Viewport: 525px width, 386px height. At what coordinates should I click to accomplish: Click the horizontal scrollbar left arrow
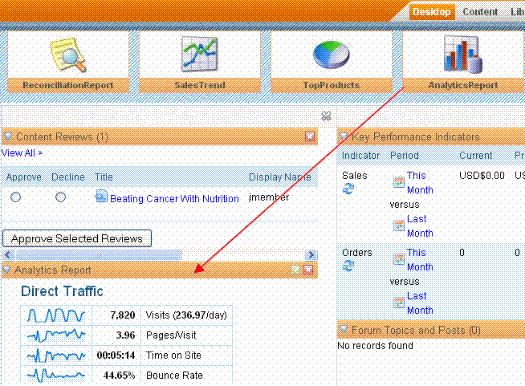tap(9, 255)
